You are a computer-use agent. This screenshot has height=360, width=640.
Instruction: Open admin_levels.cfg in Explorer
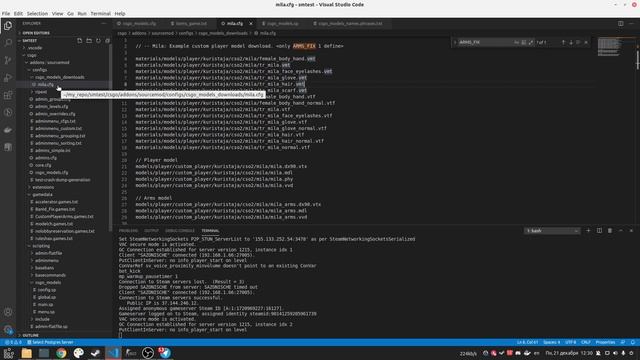click(51, 107)
